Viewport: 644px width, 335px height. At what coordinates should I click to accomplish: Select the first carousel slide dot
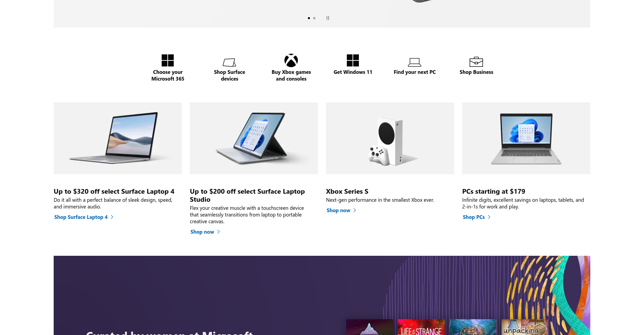click(x=309, y=18)
